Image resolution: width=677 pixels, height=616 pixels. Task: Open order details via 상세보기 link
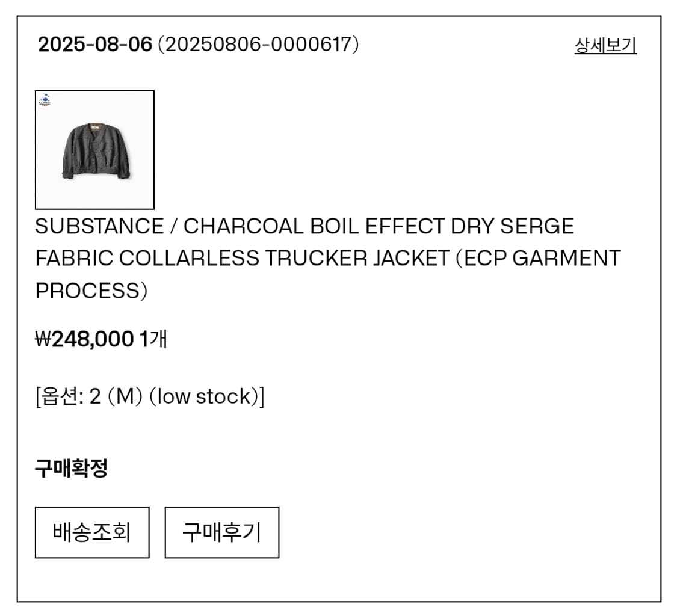coord(605,46)
